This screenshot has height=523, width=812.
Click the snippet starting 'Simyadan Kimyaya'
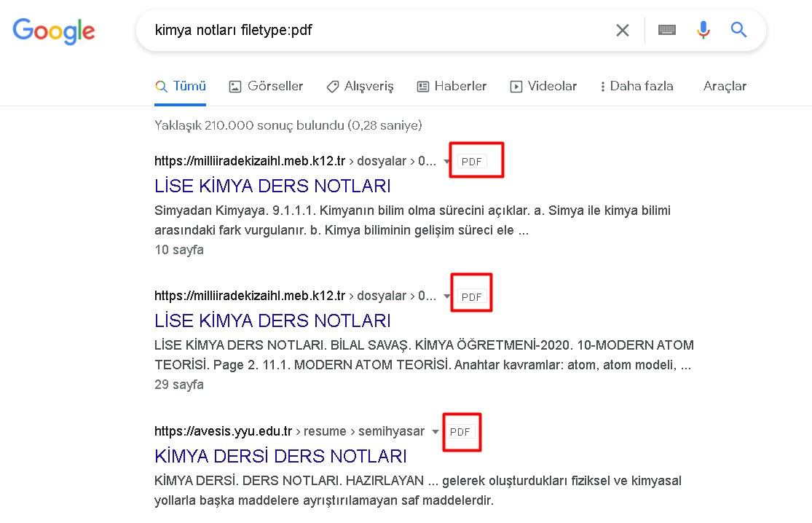(413, 220)
